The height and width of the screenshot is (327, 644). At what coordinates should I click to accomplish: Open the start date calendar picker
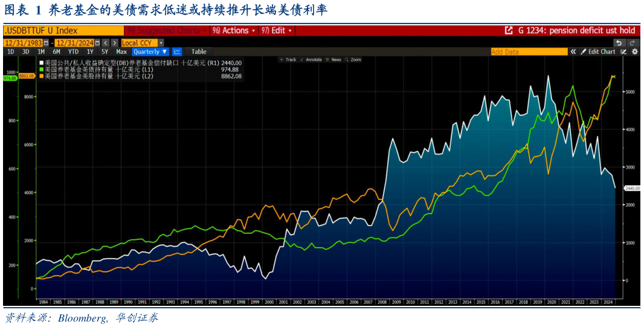[x=46, y=43]
